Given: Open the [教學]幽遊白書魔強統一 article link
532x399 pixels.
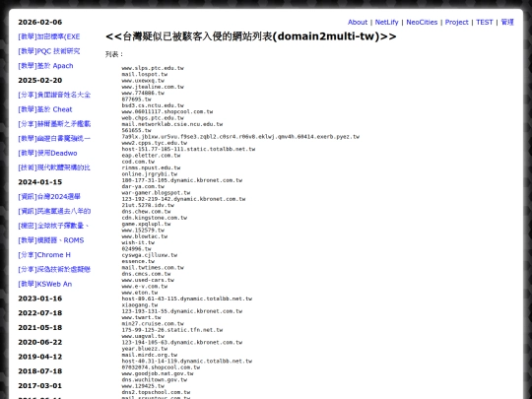Looking at the screenshot, I should [x=54, y=139].
